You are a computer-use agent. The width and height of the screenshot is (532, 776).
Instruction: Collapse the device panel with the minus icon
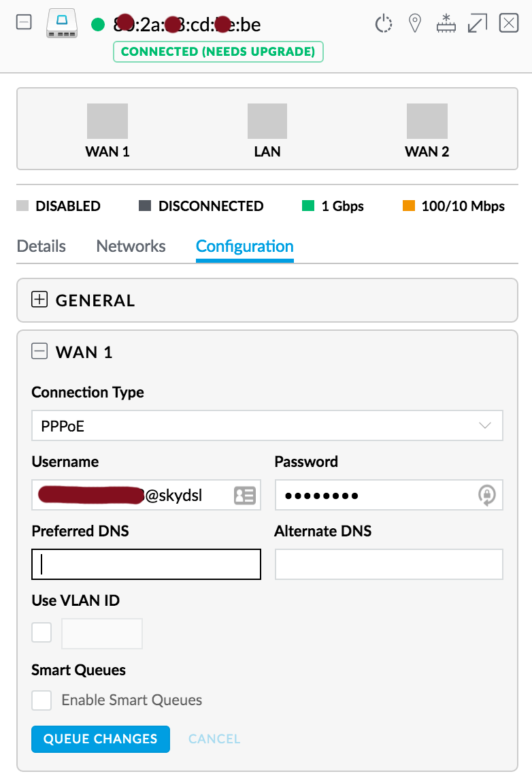tap(24, 23)
